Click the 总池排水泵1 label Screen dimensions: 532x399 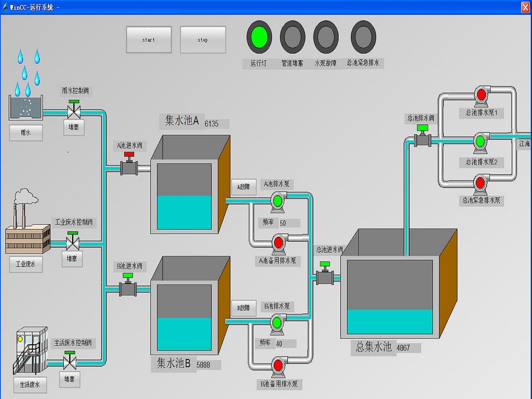(481, 113)
